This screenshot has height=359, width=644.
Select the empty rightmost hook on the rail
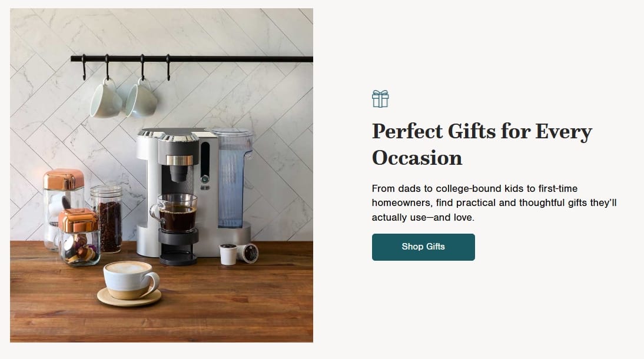tap(168, 68)
